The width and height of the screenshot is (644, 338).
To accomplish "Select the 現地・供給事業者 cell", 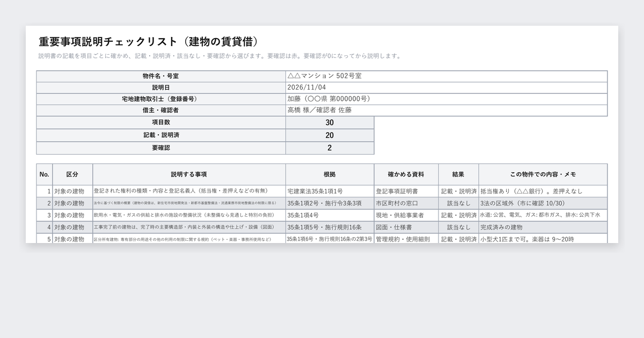I will point(406,215).
